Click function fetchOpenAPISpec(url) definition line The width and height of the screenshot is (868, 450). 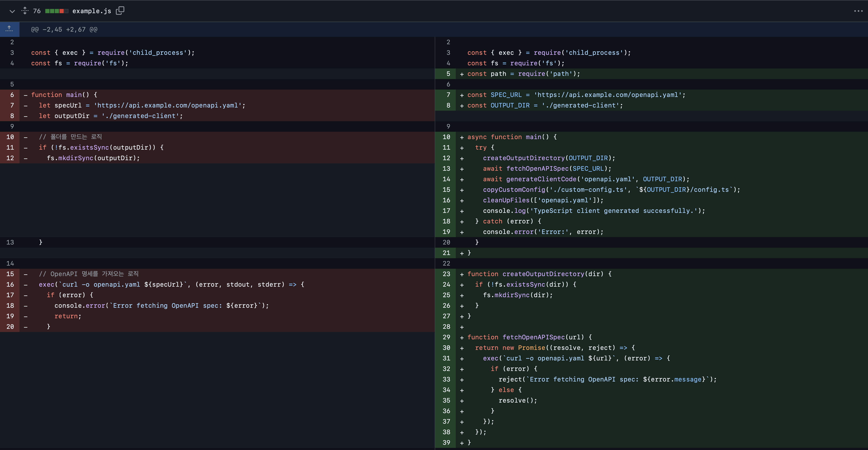pos(529,337)
